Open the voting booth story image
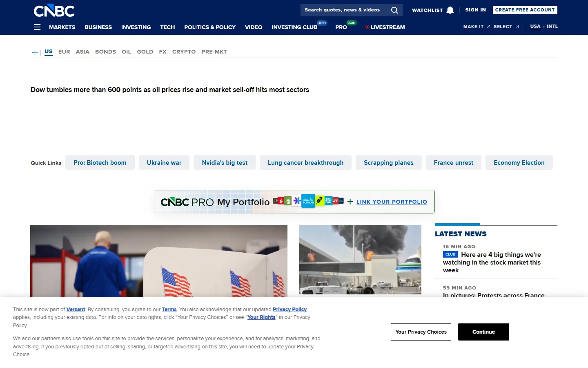Screen dimensions: 588x368 pyautogui.click(x=159, y=261)
